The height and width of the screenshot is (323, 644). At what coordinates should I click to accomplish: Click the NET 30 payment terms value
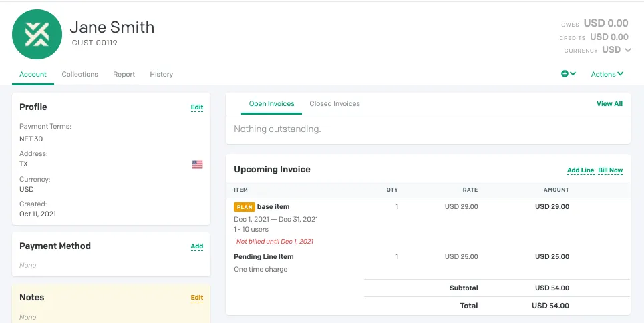pos(31,139)
